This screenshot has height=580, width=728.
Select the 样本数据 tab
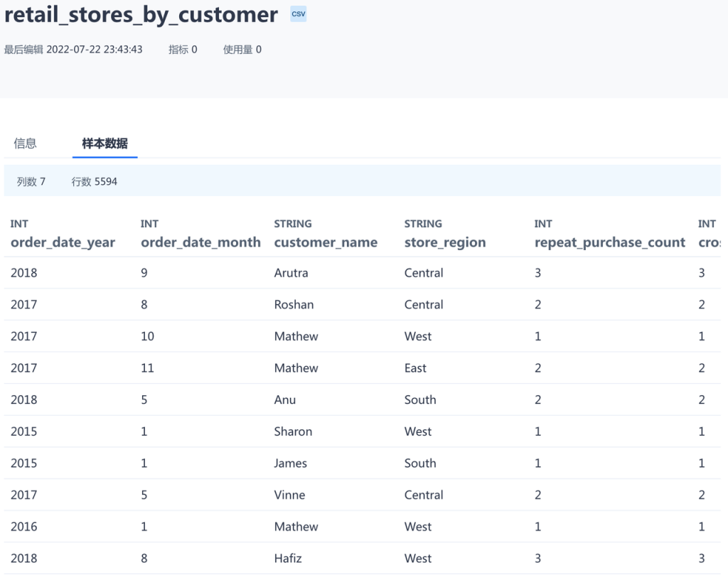pyautogui.click(x=105, y=144)
